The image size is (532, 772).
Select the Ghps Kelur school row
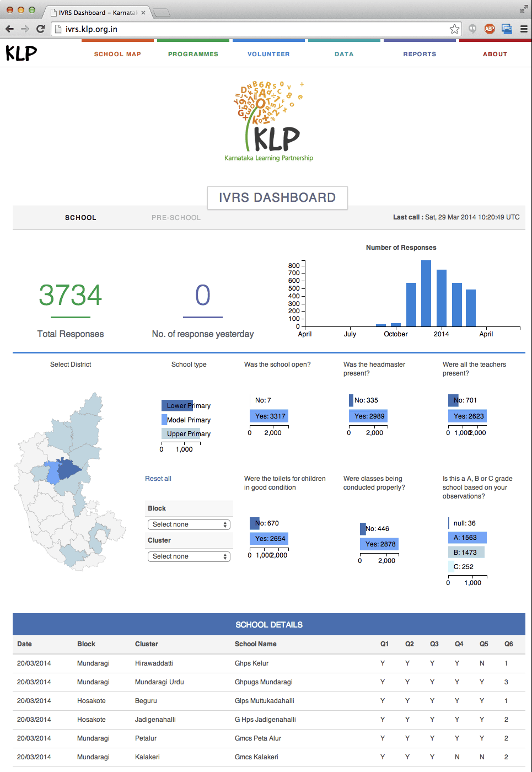[269, 663]
